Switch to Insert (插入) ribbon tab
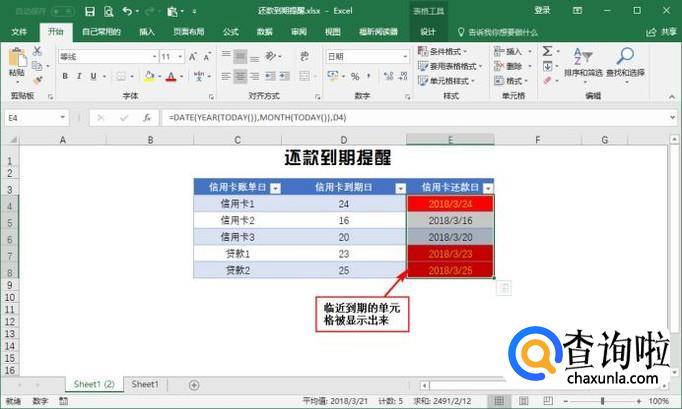This screenshot has height=409, width=682. click(x=147, y=32)
